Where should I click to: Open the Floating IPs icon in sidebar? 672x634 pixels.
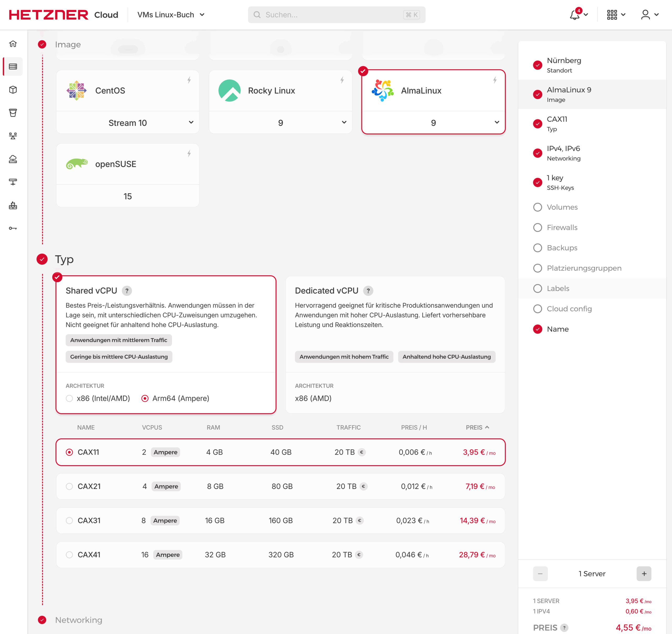click(13, 159)
